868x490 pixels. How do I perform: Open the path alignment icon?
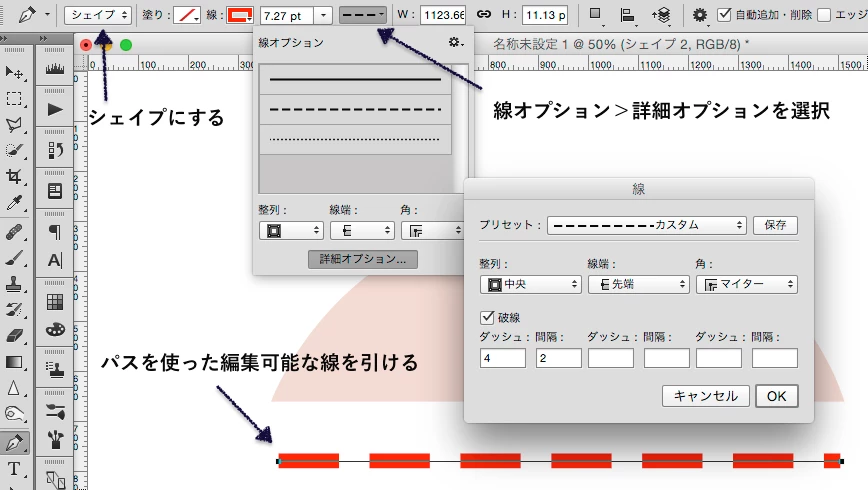point(627,15)
